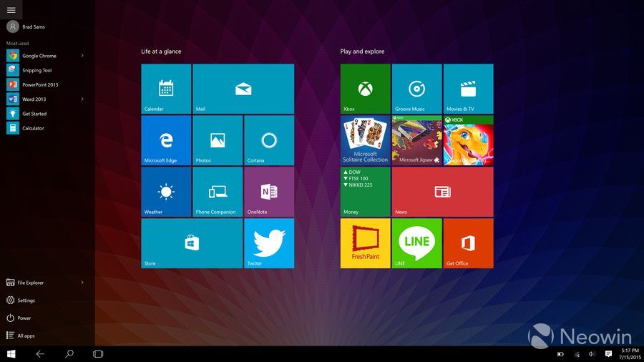This screenshot has width=644, height=362.
Task: Open the Get Office tile
Action: [468, 243]
